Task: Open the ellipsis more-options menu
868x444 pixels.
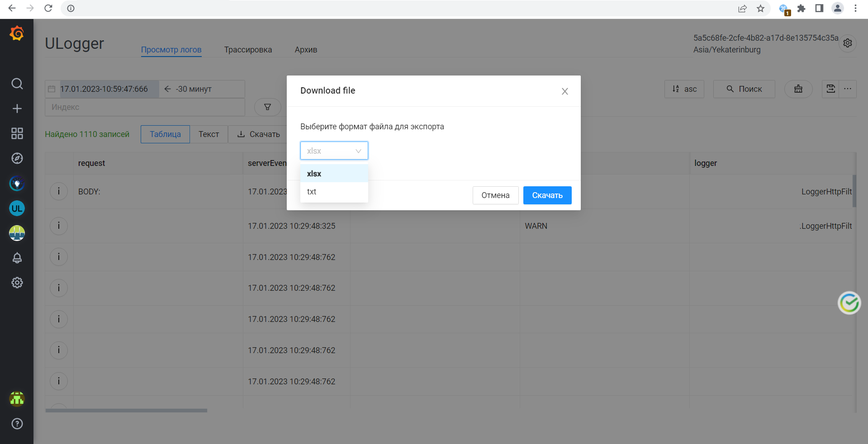Action: tap(848, 89)
